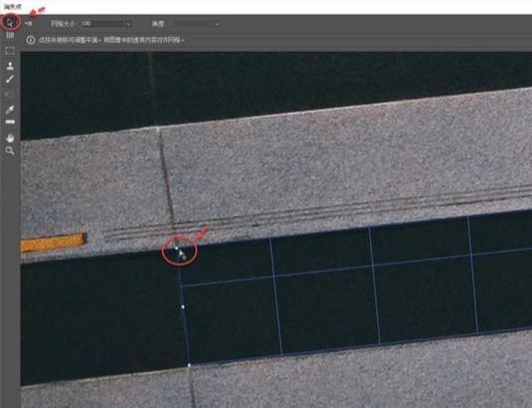Select the Transform tool
Image resolution: width=532 pixels, height=408 pixels.
[x=10, y=94]
